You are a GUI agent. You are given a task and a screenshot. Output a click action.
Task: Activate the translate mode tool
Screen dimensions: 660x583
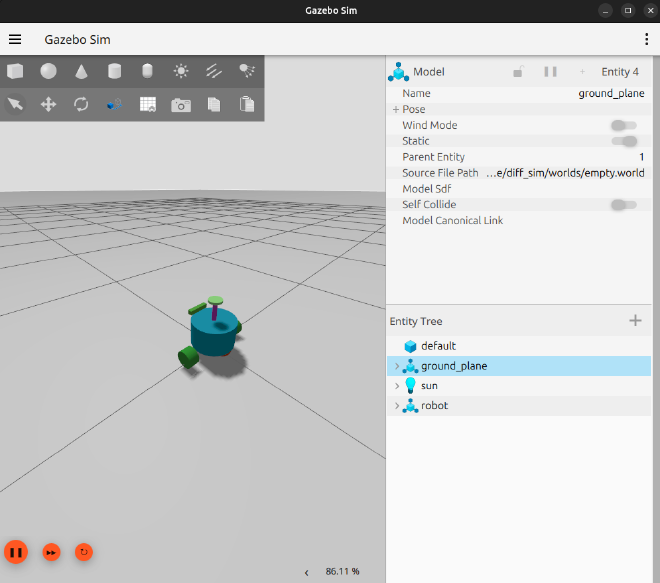coord(48,104)
